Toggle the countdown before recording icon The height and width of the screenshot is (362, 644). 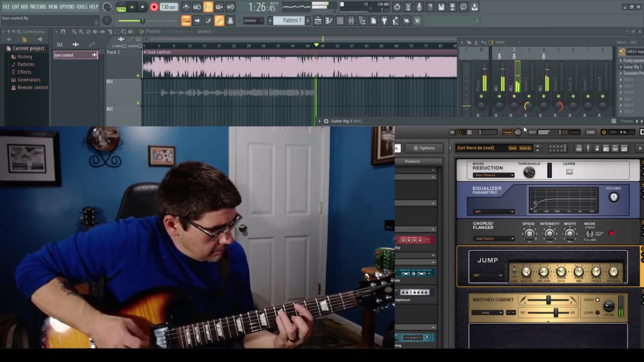point(208,7)
